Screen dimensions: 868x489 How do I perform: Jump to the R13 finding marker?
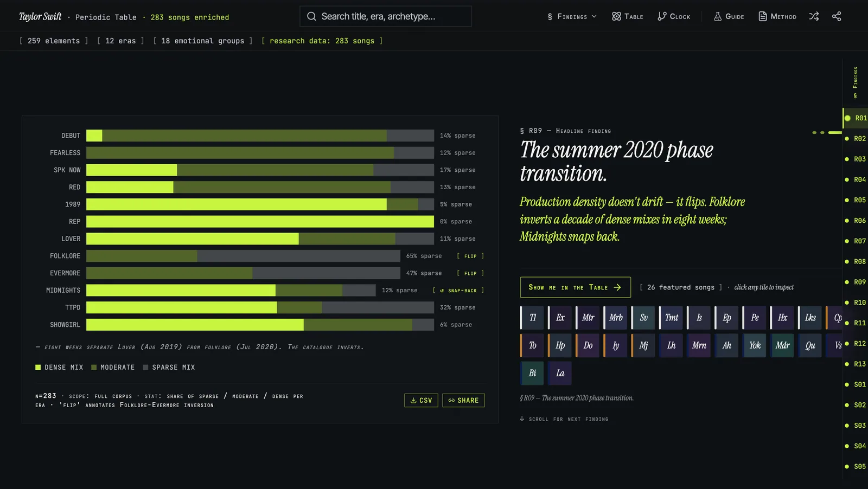[856, 364]
